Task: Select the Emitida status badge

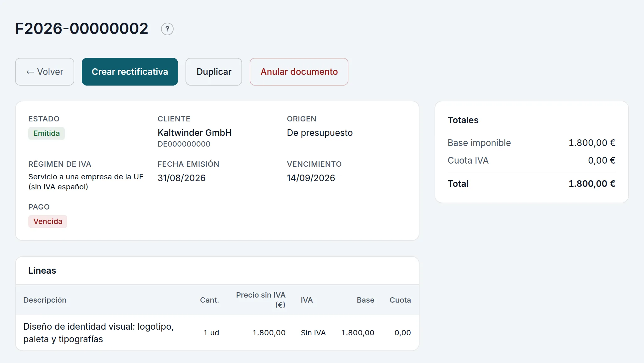Action: pos(47,133)
